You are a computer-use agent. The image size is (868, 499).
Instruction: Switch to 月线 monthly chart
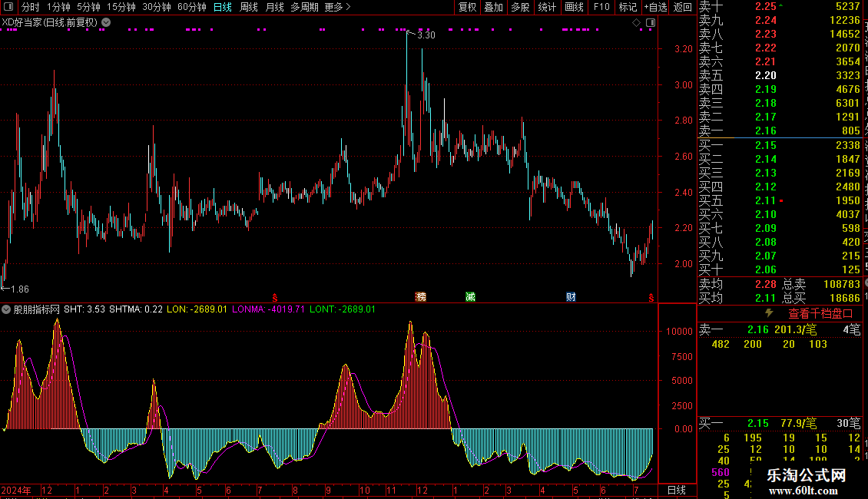pyautogui.click(x=274, y=7)
